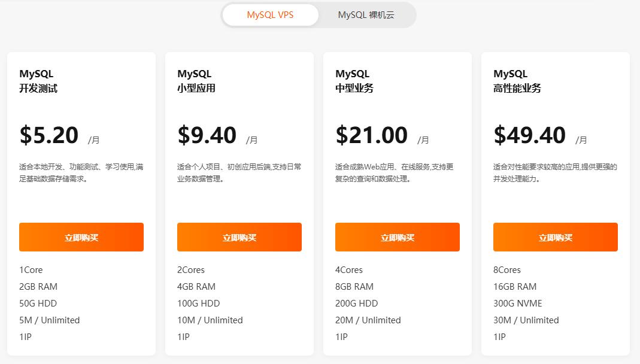Select the $21.00 monthly price
Image resolution: width=640 pixels, height=364 pixels.
point(371,134)
